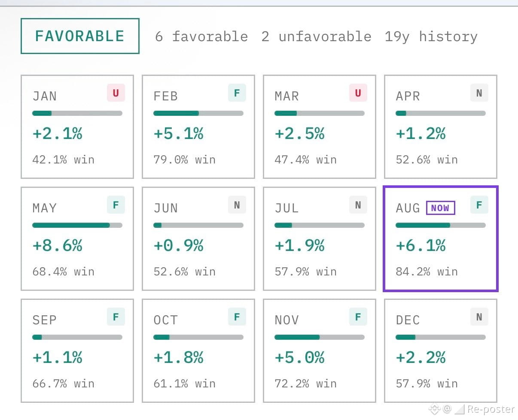Image resolution: width=518 pixels, height=420 pixels.
Task: Click the 84.2% win text in AUG
Action: point(427,272)
